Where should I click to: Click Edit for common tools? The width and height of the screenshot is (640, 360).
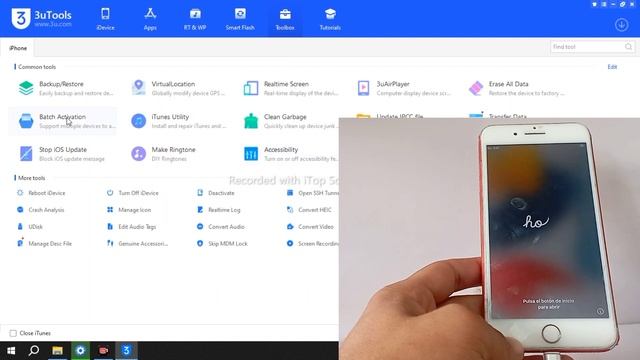coord(612,67)
